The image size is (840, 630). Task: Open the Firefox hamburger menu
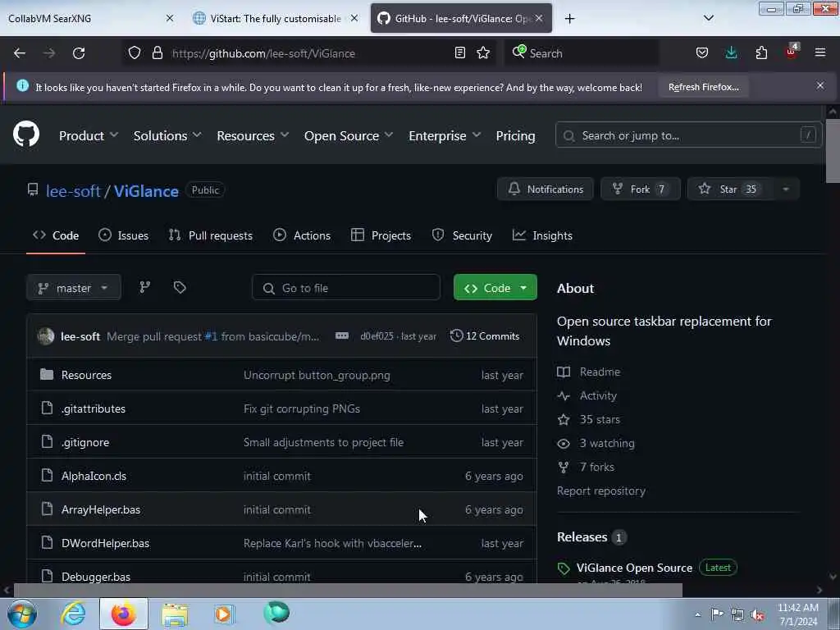point(820,53)
